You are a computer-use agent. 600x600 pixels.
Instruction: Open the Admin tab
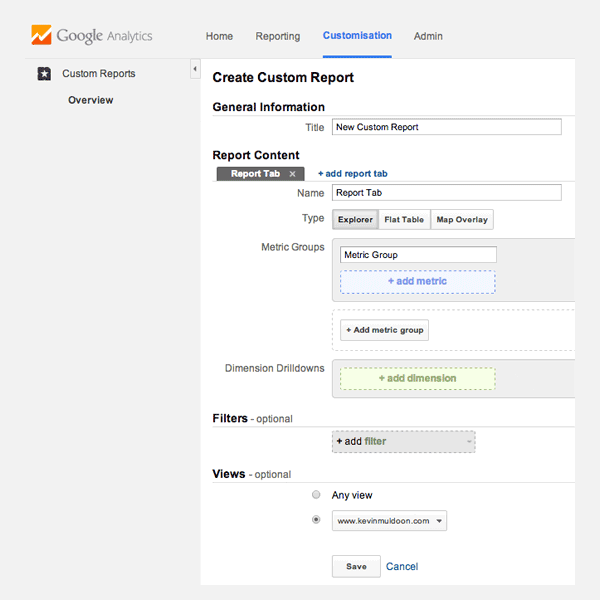pyautogui.click(x=428, y=36)
